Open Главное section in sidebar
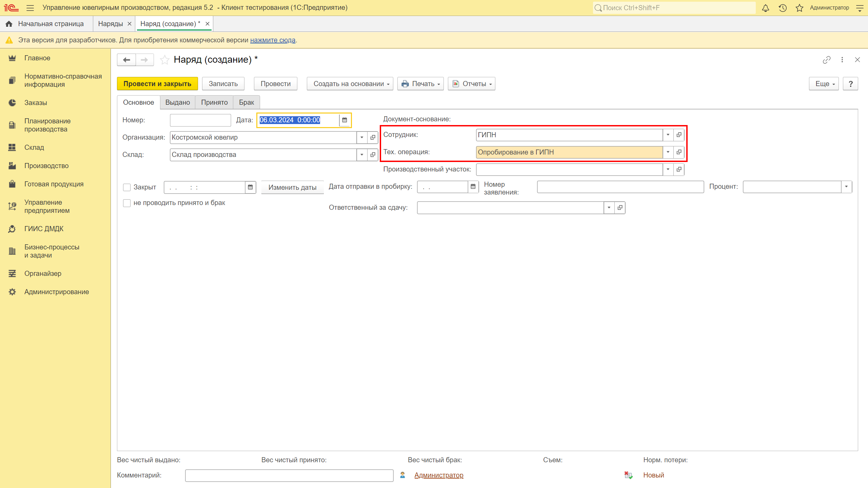Image resolution: width=868 pixels, height=488 pixels. [x=37, y=58]
